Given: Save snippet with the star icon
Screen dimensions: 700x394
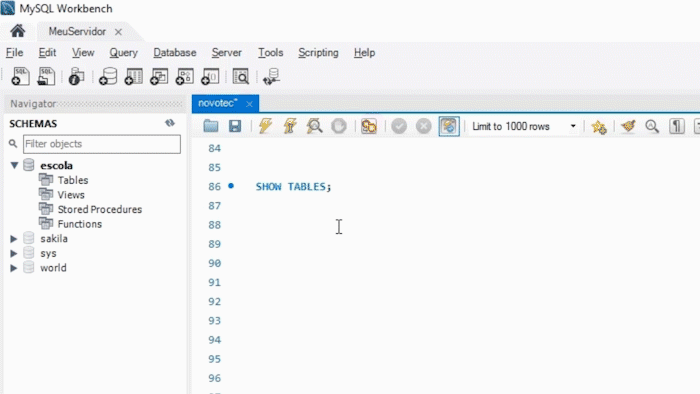Looking at the screenshot, I should 599,127.
